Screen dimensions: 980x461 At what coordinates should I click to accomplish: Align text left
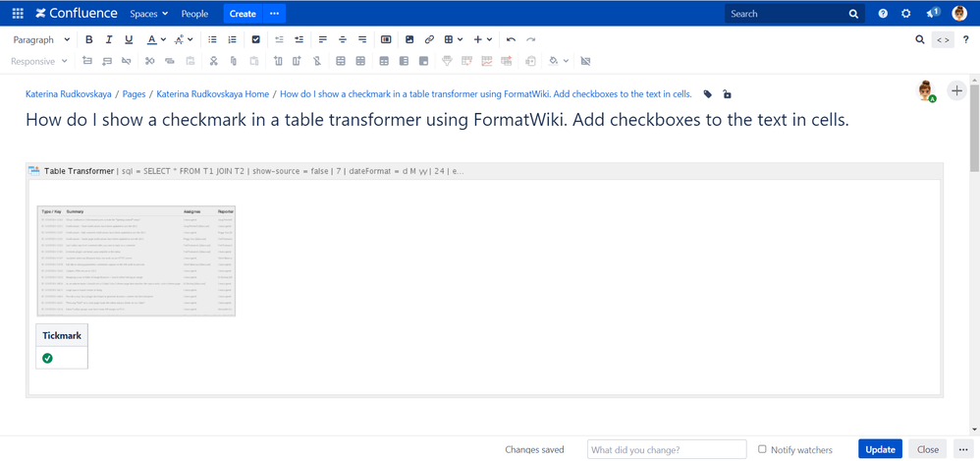(322, 39)
